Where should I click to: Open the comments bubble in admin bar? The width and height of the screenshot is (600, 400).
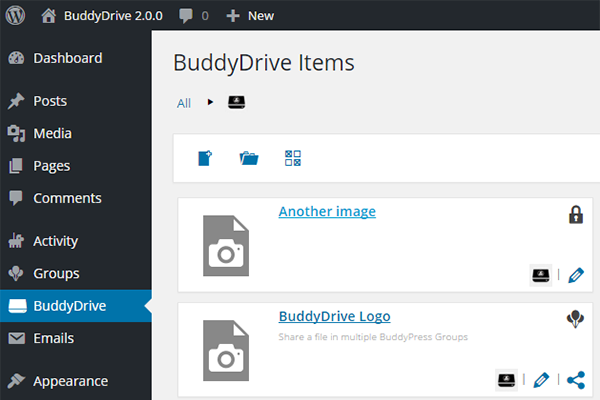[194, 15]
